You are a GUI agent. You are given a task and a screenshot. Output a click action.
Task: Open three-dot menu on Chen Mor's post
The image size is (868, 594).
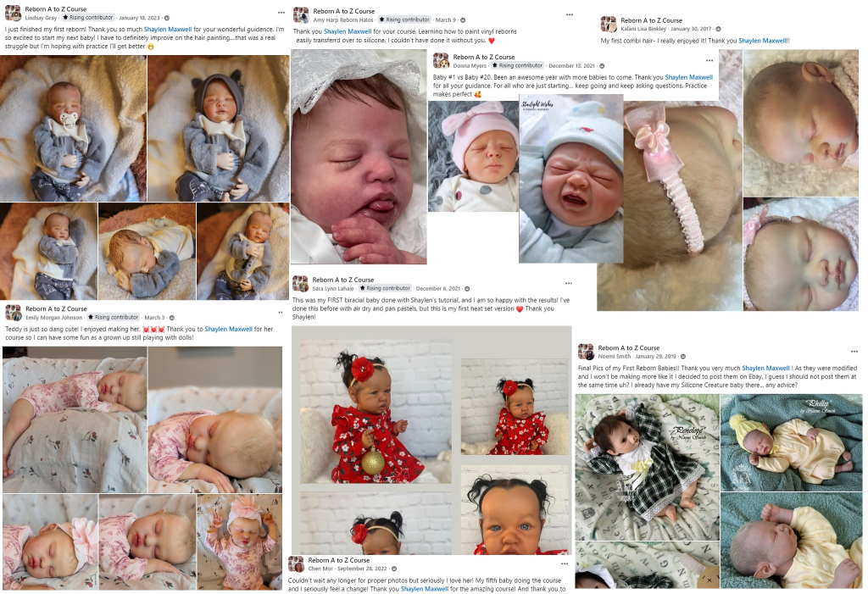tap(564, 563)
